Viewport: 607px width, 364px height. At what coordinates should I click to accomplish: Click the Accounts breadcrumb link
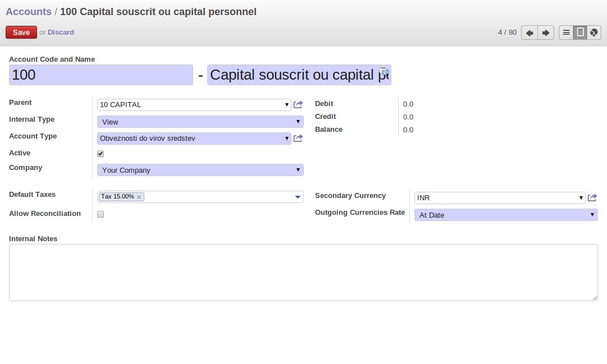(28, 12)
